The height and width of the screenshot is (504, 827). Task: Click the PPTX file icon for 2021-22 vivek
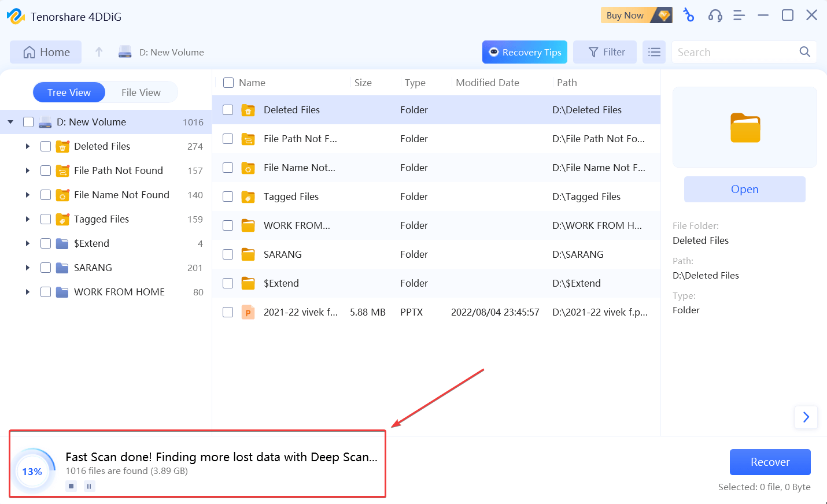pyautogui.click(x=248, y=312)
